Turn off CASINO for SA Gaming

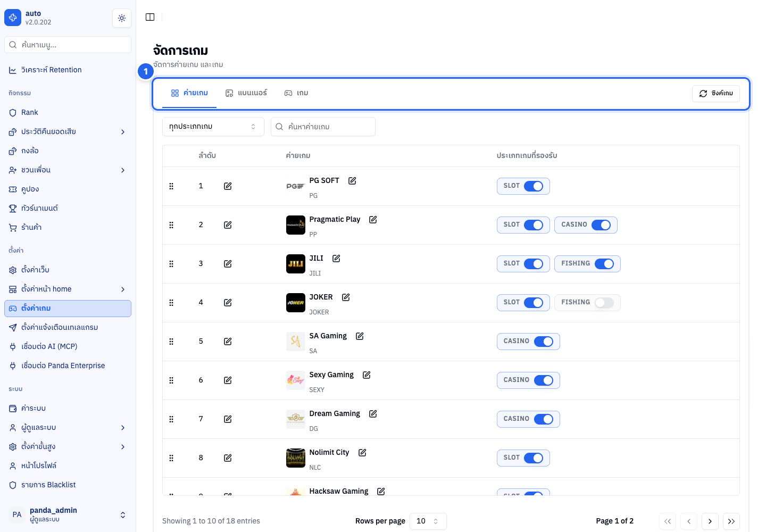coord(544,342)
